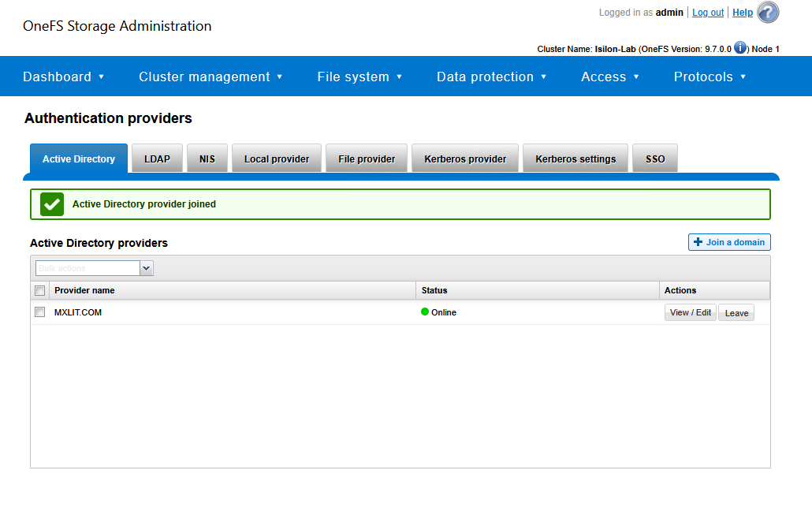Click the help question mark icon

click(x=767, y=13)
